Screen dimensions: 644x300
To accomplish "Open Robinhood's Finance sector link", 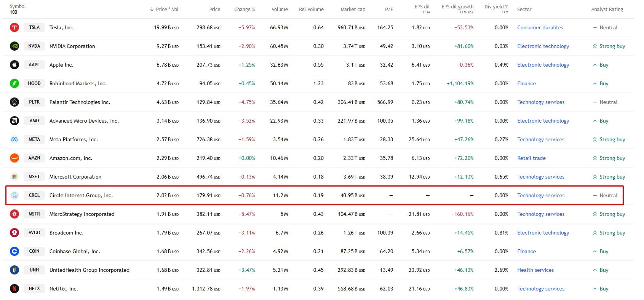I will tap(526, 83).
